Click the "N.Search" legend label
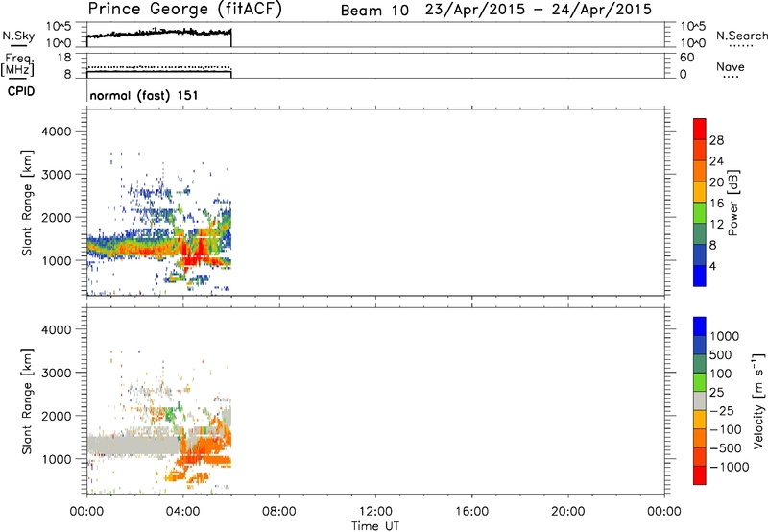Image resolution: width=768 pixels, height=532 pixels. pyautogui.click(x=741, y=36)
